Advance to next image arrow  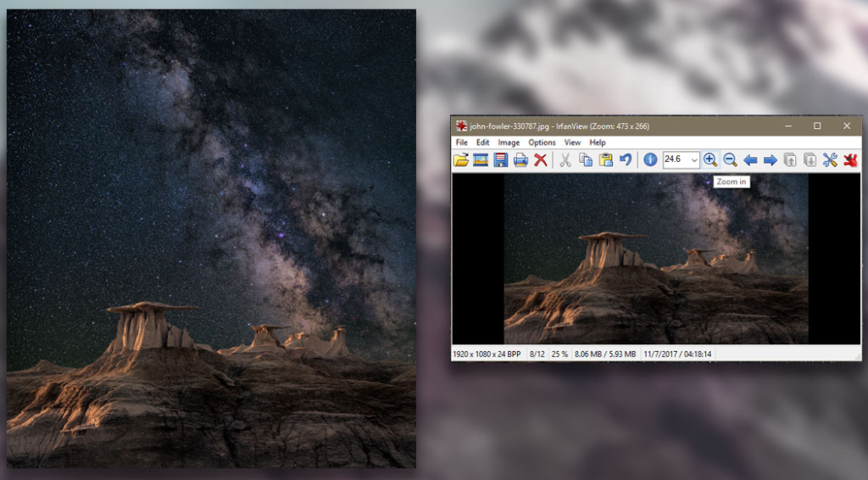[x=770, y=159]
